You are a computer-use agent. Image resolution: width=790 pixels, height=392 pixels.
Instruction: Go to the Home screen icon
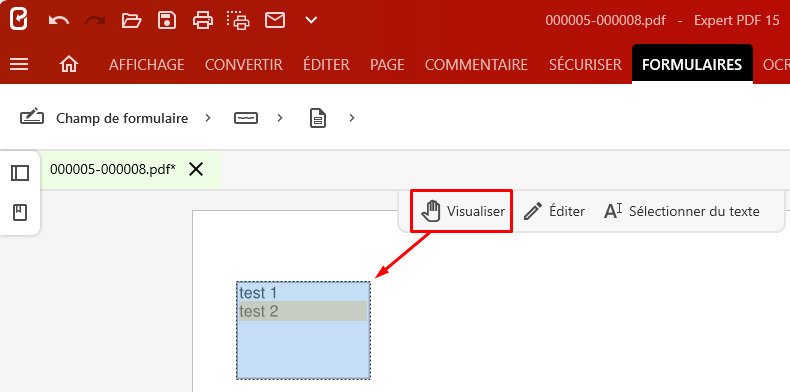click(69, 64)
